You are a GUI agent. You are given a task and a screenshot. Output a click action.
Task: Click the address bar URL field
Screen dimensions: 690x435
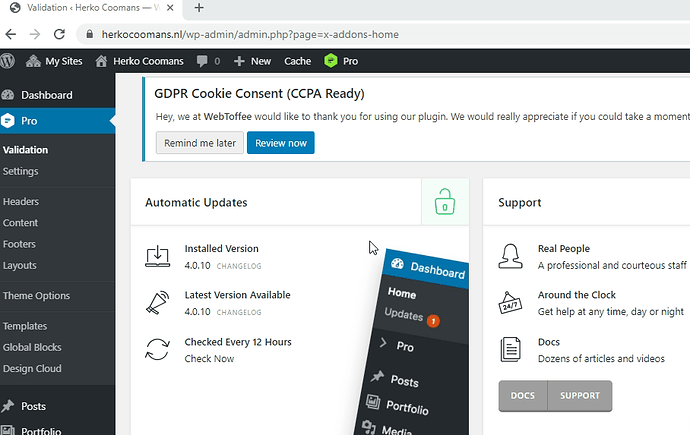pyautogui.click(x=383, y=34)
